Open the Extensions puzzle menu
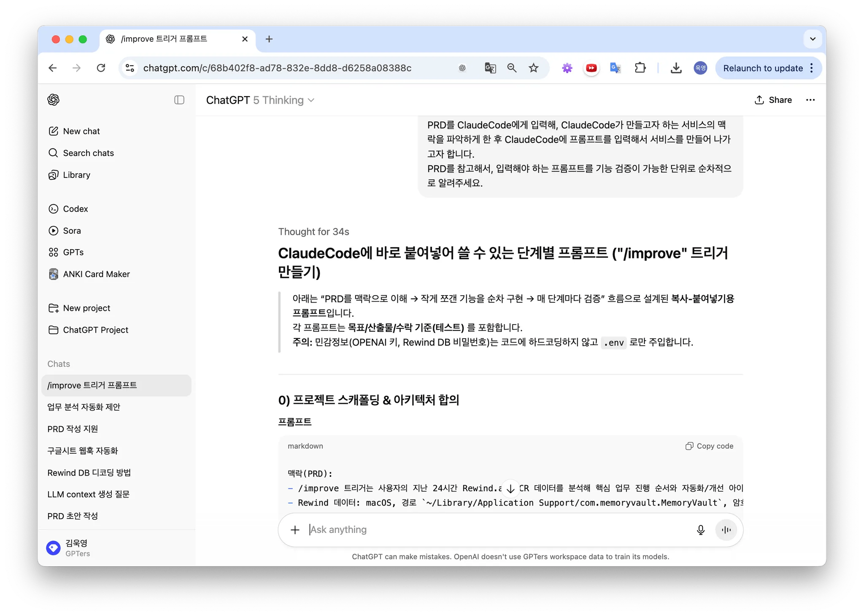This screenshot has width=864, height=616. [640, 68]
